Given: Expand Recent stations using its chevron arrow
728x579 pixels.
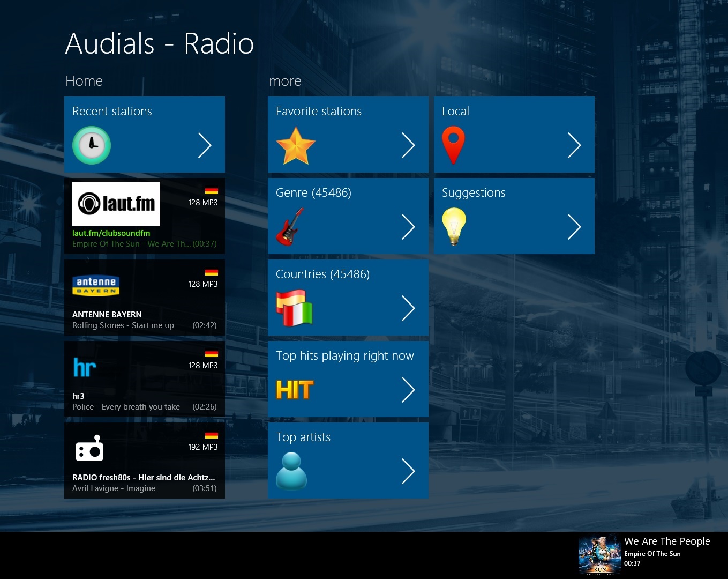Looking at the screenshot, I should pyautogui.click(x=205, y=145).
